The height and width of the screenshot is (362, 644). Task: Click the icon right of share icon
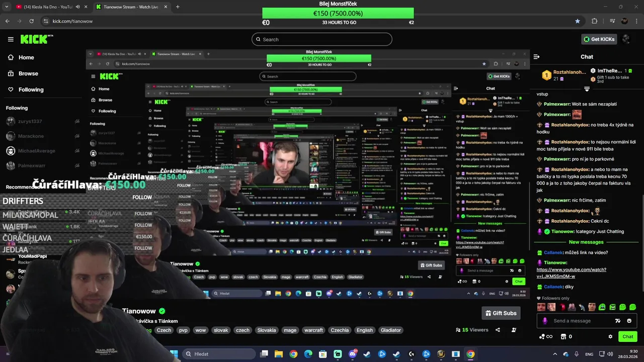tap(514, 330)
